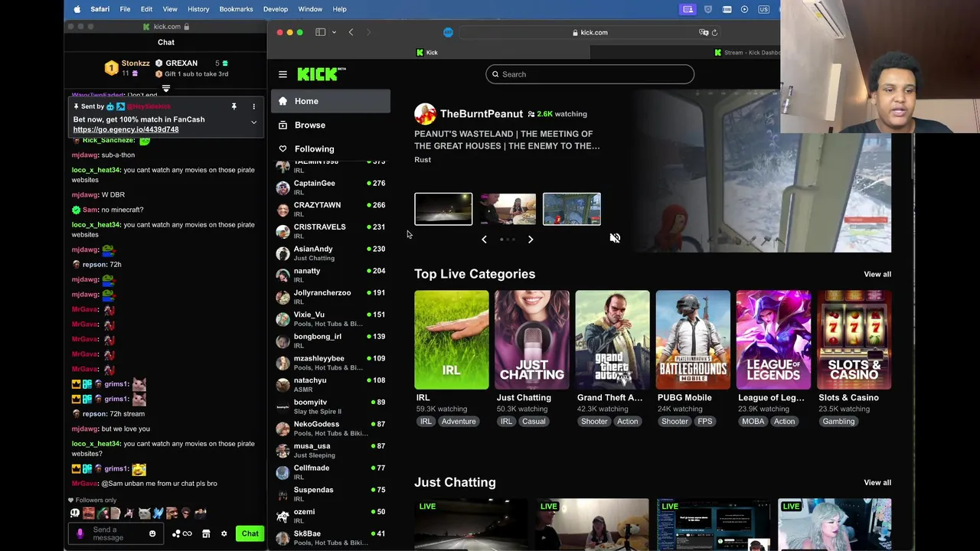Select the first featured stream thumbnail
The image size is (980, 551).
[x=443, y=209]
